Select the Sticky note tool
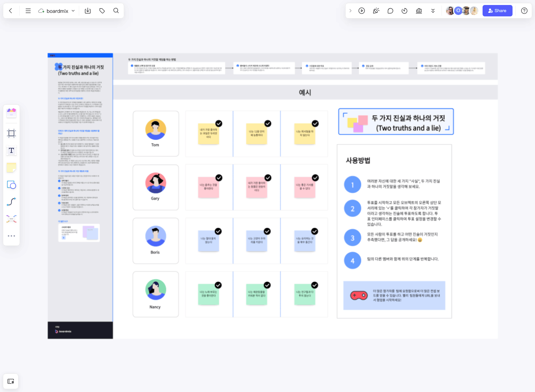The height and width of the screenshot is (392, 535). click(x=11, y=167)
